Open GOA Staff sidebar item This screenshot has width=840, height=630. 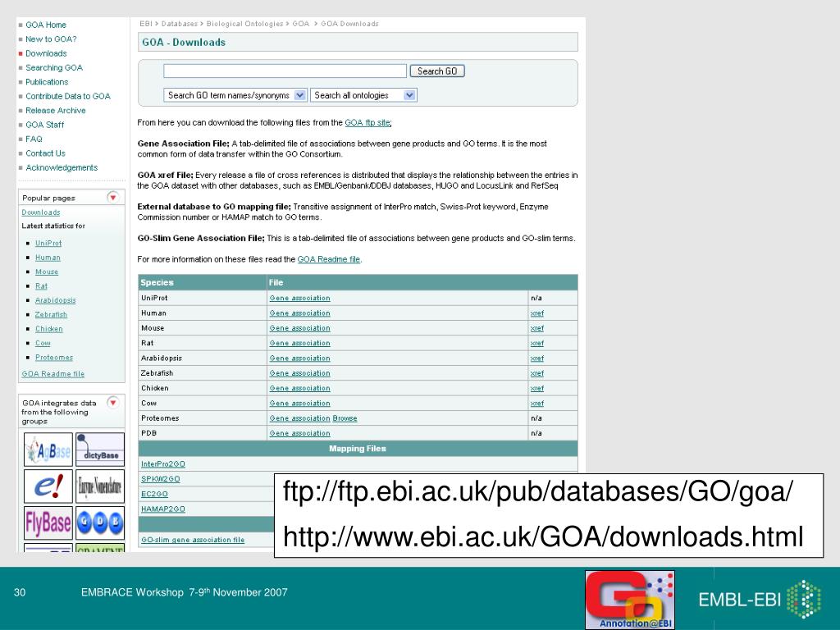44,125
